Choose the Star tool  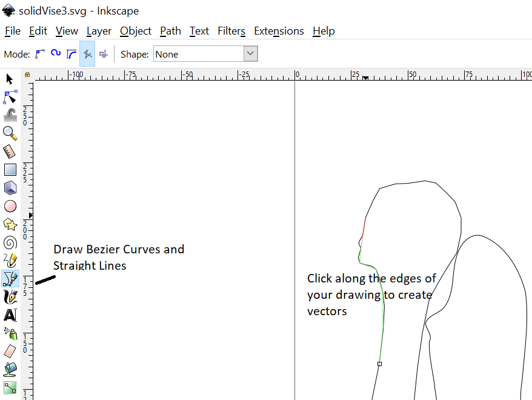[10, 224]
